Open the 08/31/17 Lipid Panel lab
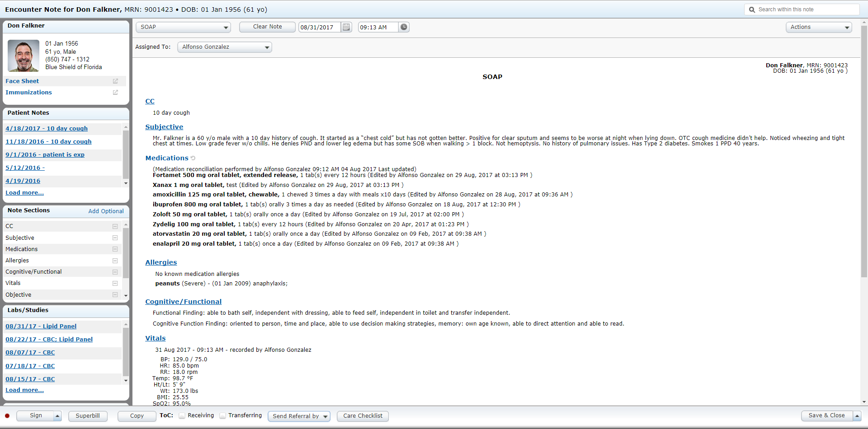 click(x=41, y=326)
